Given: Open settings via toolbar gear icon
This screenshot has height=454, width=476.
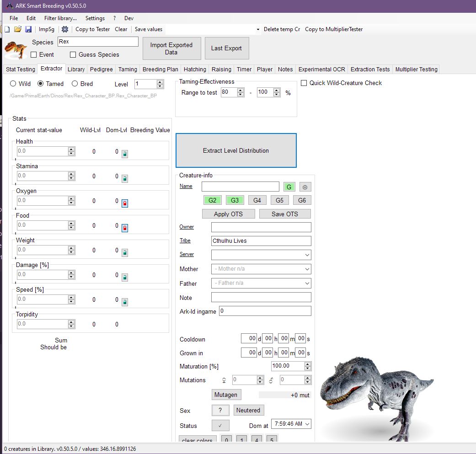Looking at the screenshot, I should [65, 29].
